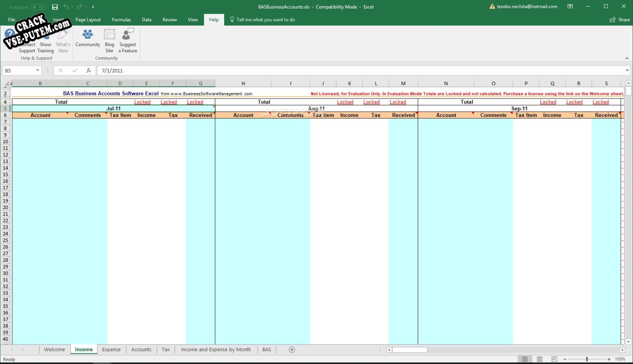Click Locked link above Jul-11 Tax column
This screenshot has height=364, width=633.
point(169,102)
